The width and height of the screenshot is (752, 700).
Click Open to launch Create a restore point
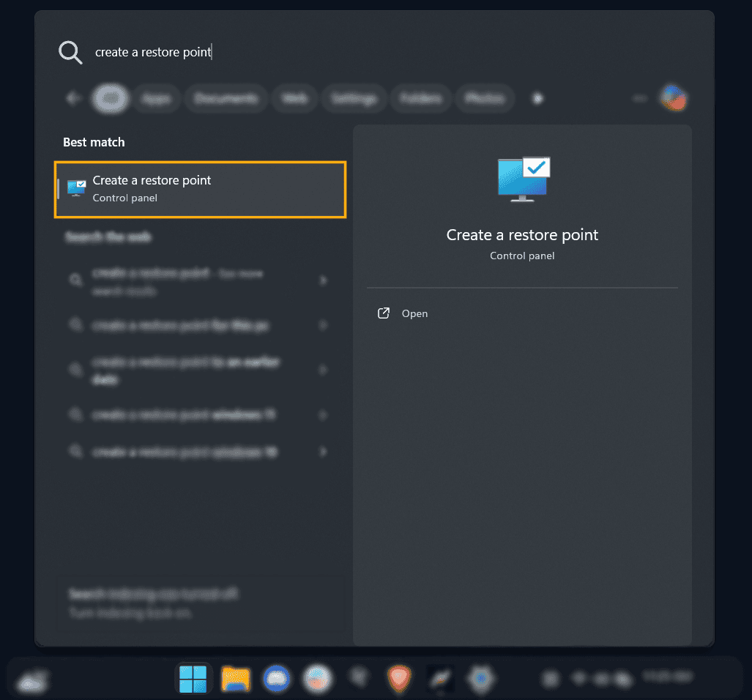click(x=414, y=313)
